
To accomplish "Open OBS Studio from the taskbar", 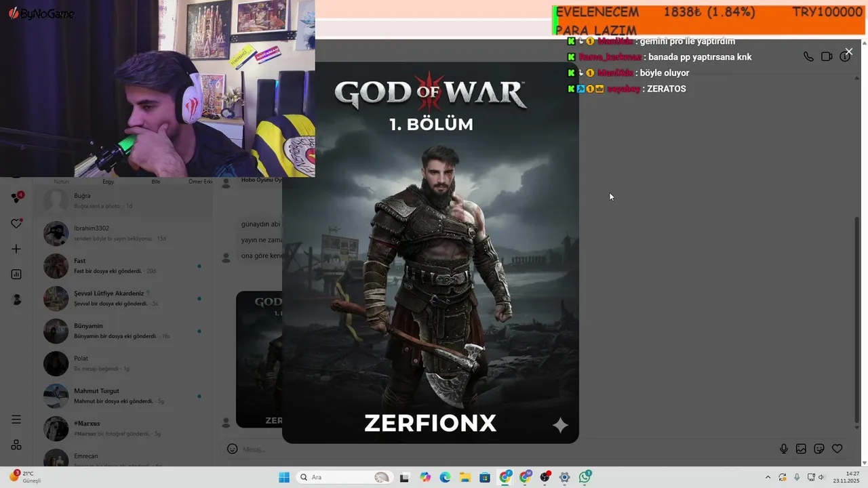I will tap(545, 477).
